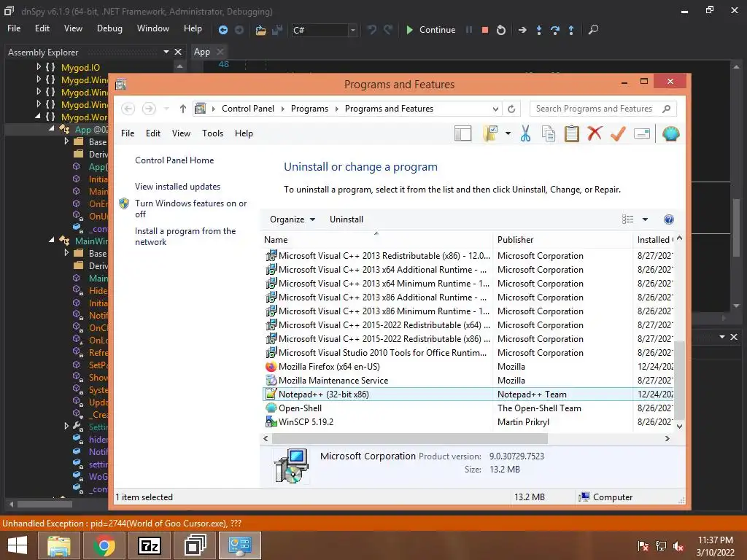Click the folder options toolbar icon

[x=490, y=134]
